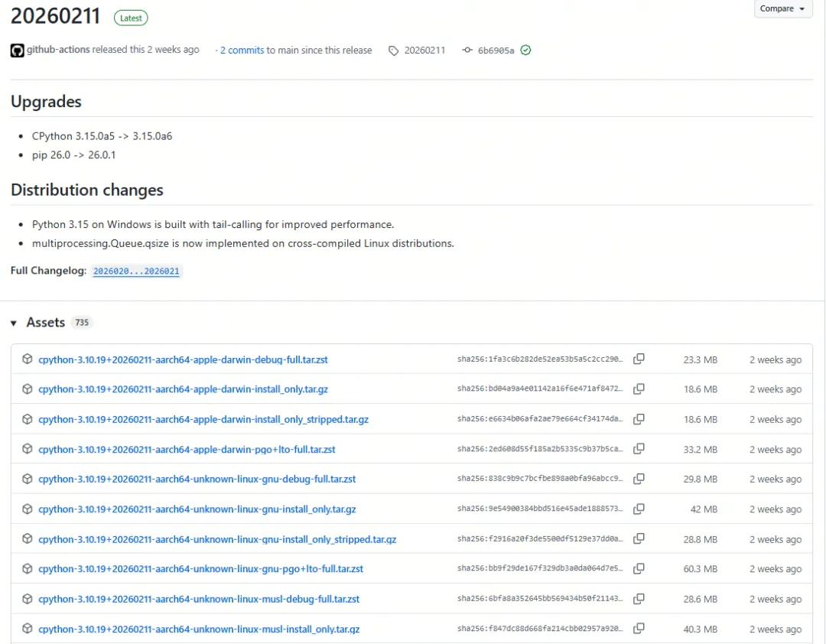The height and width of the screenshot is (644, 826).
Task: Click the Upgrades heading
Action: [46, 101]
